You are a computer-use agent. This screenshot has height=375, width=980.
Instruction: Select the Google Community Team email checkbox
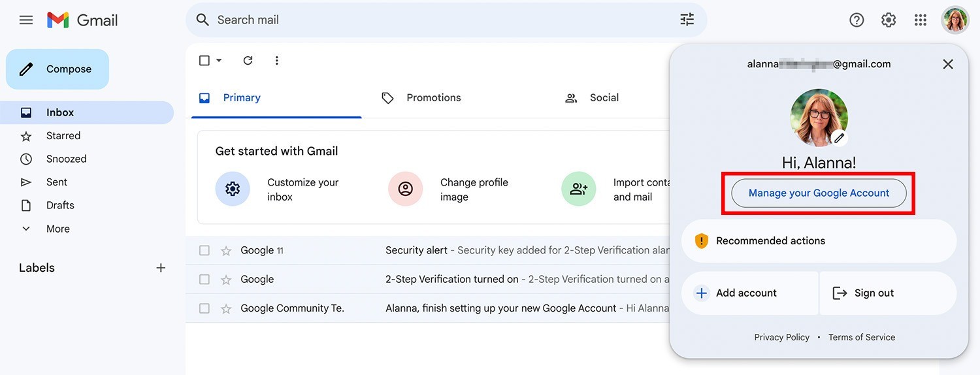pos(204,308)
